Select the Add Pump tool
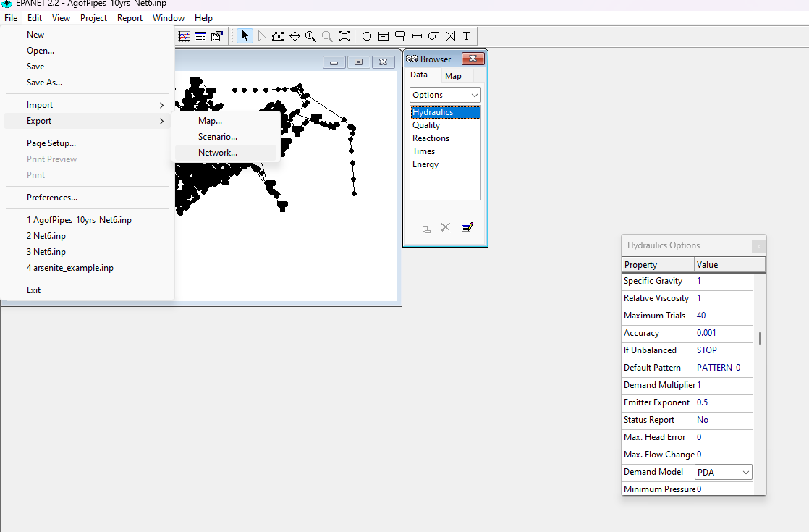Viewport: 809px width, 532px height. tap(434, 36)
